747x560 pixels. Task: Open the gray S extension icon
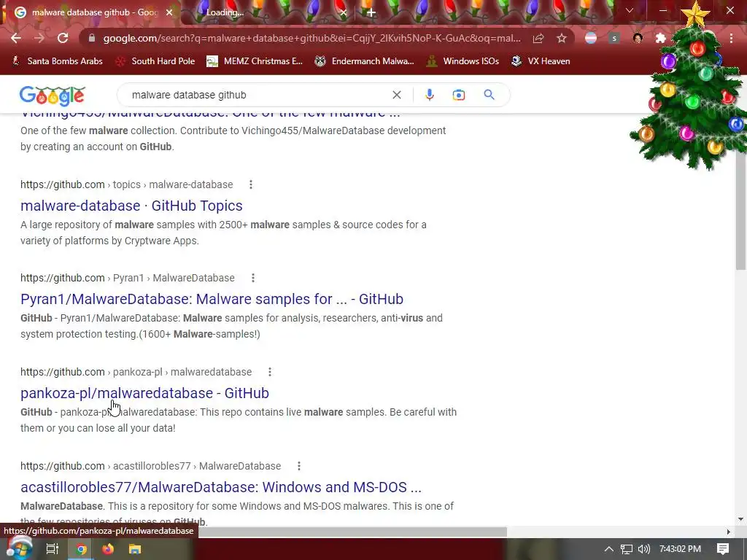[614, 38]
